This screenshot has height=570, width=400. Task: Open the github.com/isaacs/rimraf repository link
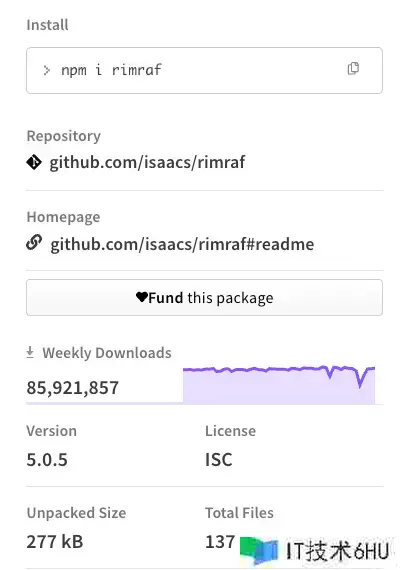(x=147, y=162)
